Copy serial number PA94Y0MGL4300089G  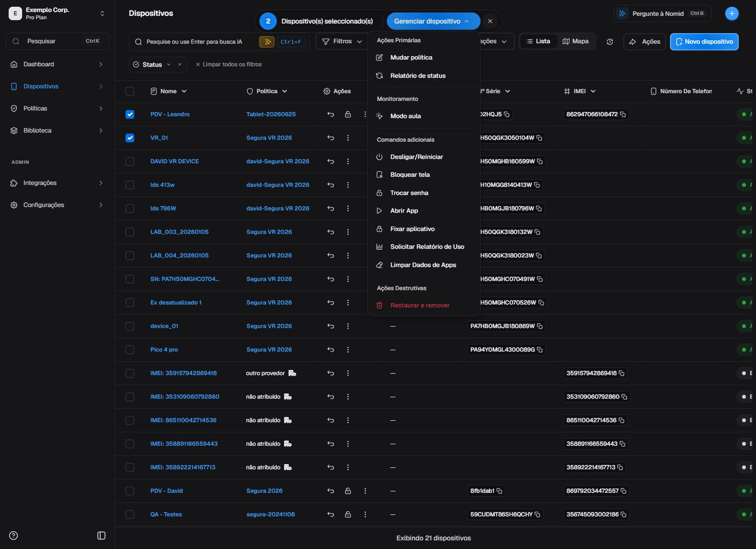(540, 350)
